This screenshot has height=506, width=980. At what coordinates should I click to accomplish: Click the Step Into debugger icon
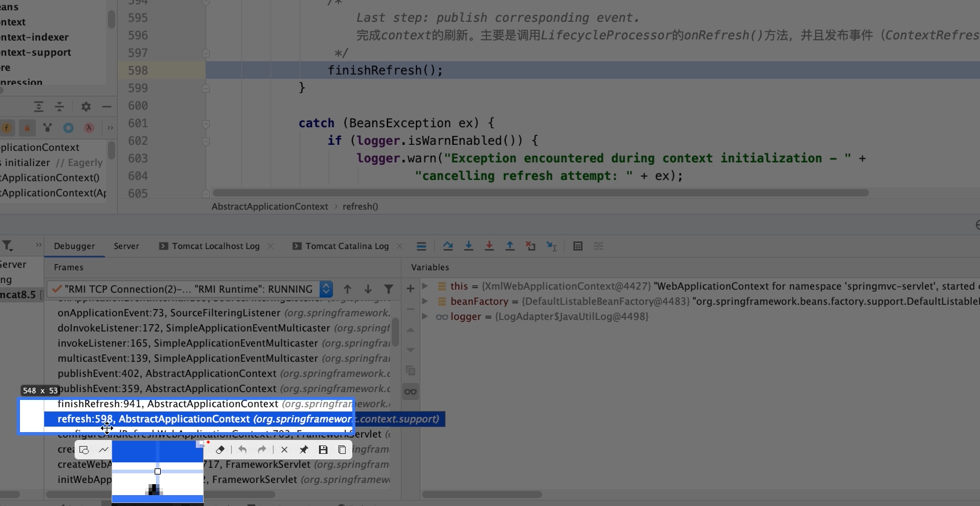469,246
